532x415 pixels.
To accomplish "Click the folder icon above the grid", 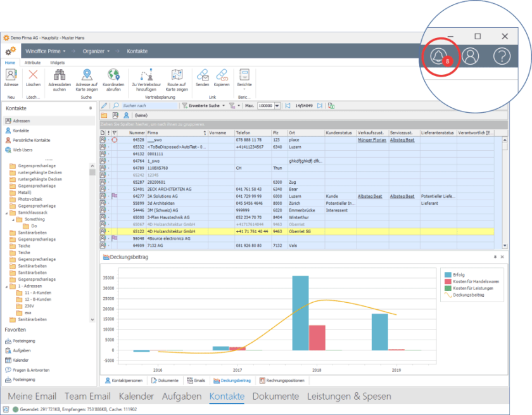I will tap(104, 115).
